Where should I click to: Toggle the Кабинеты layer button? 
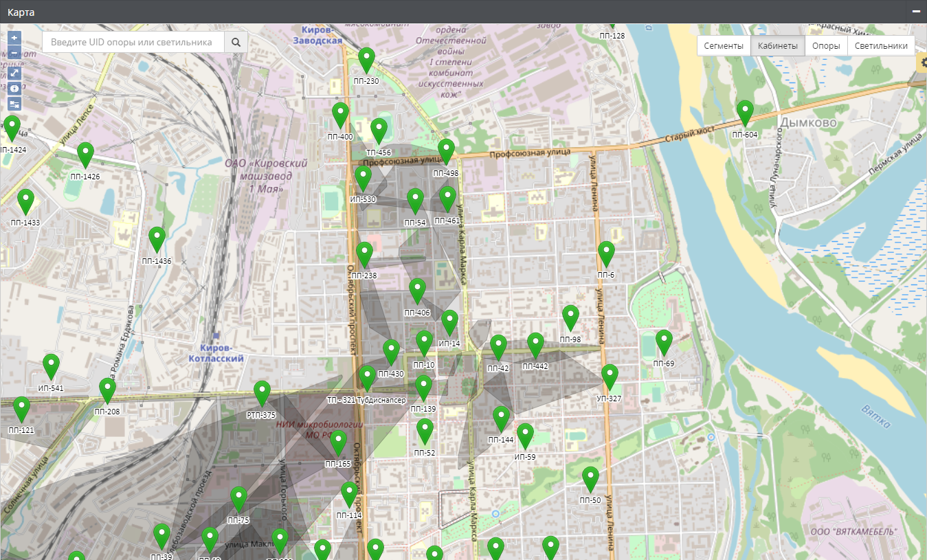(778, 46)
